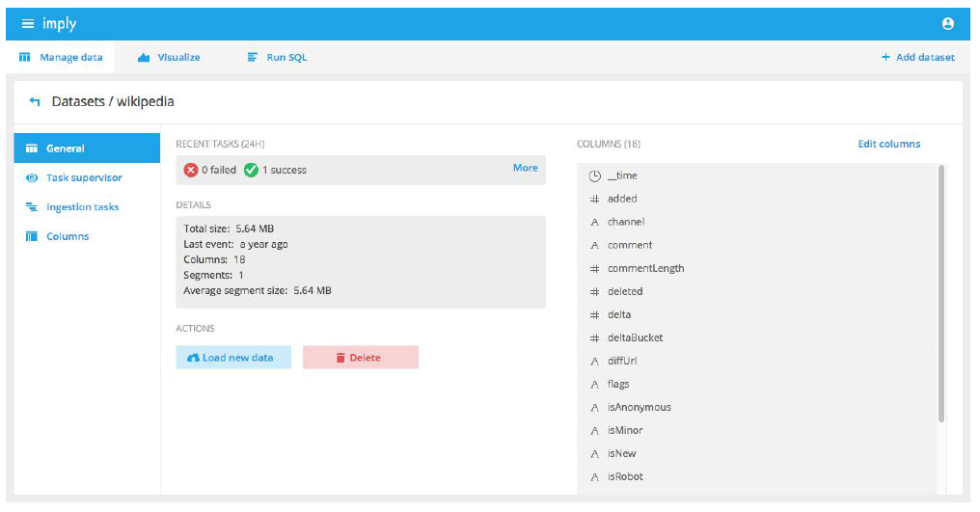The image size is (980, 512).
Task: Open the Run SQL tab
Action: 278,58
